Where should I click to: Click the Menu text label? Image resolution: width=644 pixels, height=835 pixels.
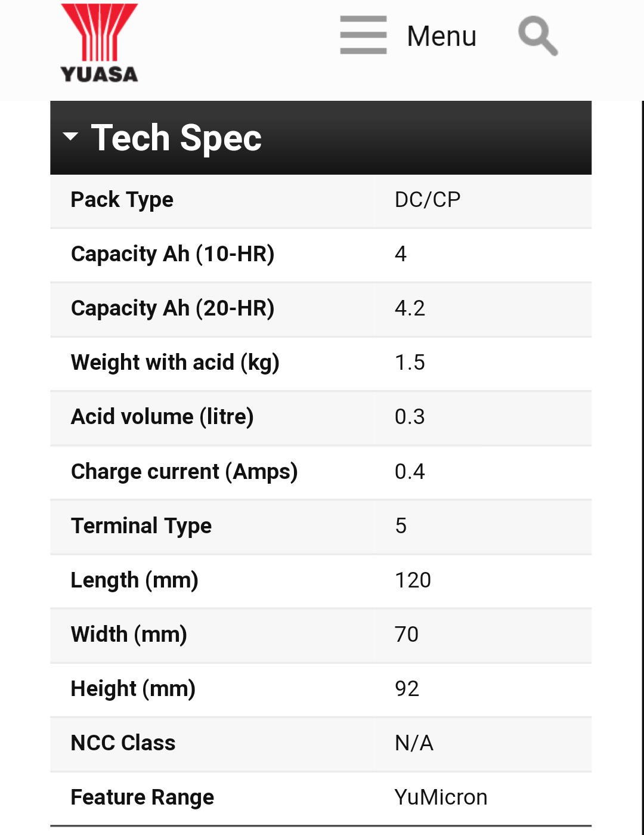[x=441, y=36]
